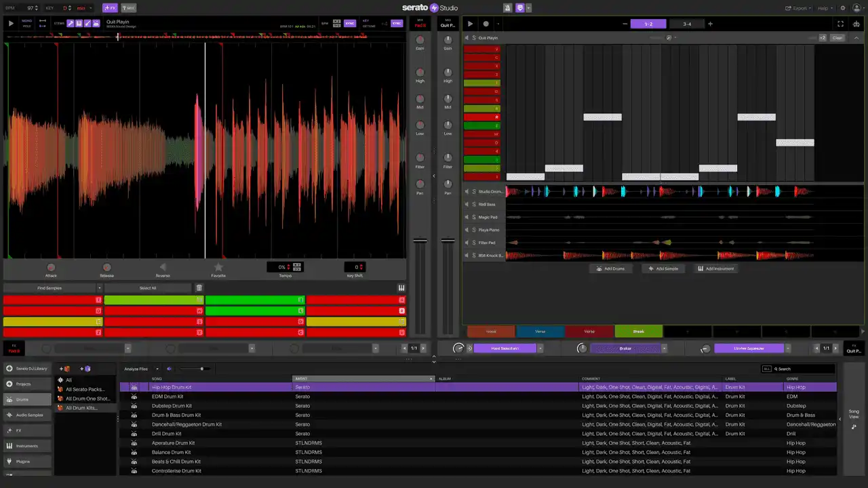This screenshot has height=488, width=868.
Task: Solo the Playa Piano track
Action: click(x=474, y=230)
